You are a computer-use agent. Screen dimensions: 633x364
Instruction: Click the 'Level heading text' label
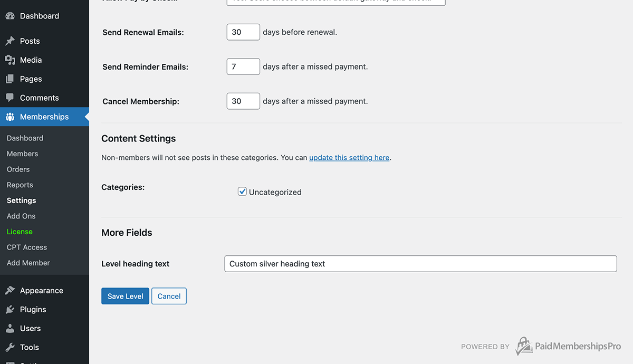[136, 264]
